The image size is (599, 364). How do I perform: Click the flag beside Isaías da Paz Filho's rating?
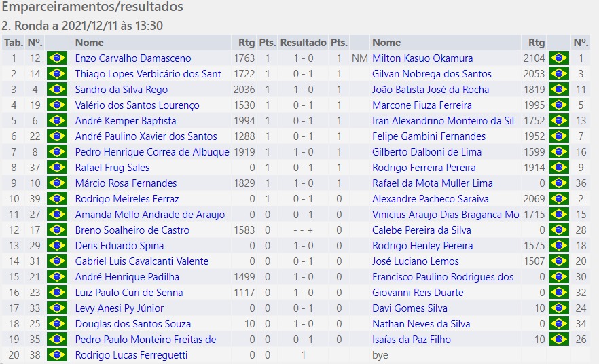pyautogui.click(x=558, y=340)
